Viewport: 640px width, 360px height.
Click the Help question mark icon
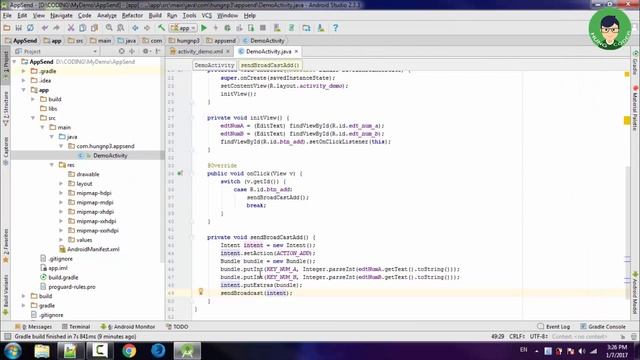(x=336, y=28)
